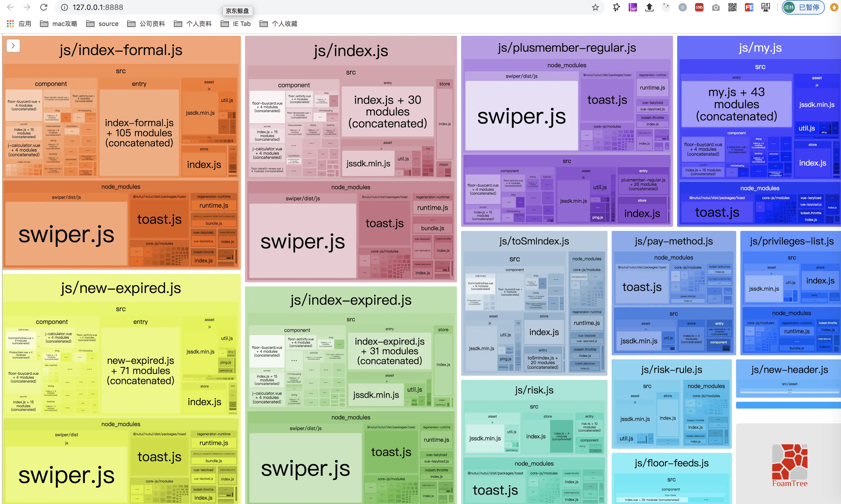Image resolution: width=841 pixels, height=504 pixels.
Task: Click "toSmIndex.js + 20 modules" tile
Action: coord(542,363)
